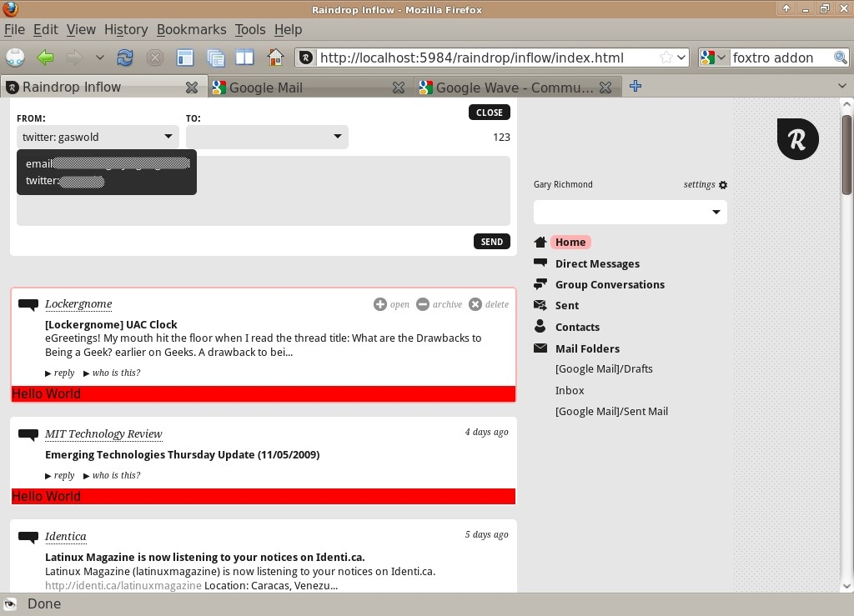
Task: Click the SEND button
Action: [492, 242]
